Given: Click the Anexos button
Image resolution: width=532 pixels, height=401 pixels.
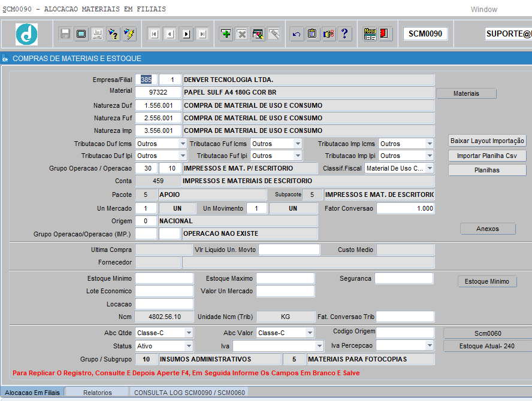Looking at the screenshot, I should point(488,229).
